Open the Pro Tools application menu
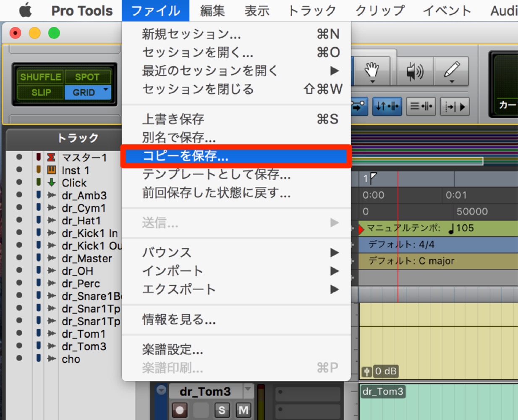Image resolution: width=518 pixels, height=420 pixels. (x=82, y=10)
